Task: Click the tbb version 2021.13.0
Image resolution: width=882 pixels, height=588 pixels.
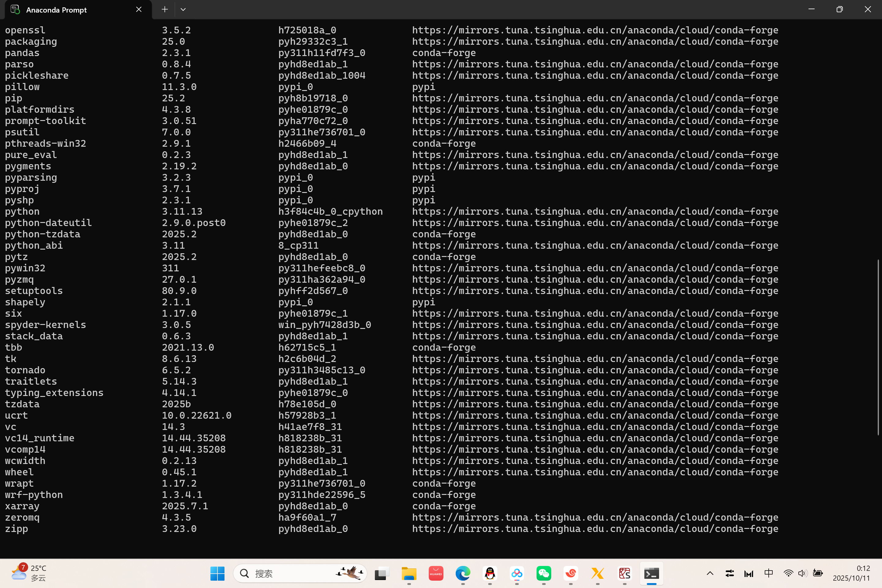Action: tap(188, 348)
